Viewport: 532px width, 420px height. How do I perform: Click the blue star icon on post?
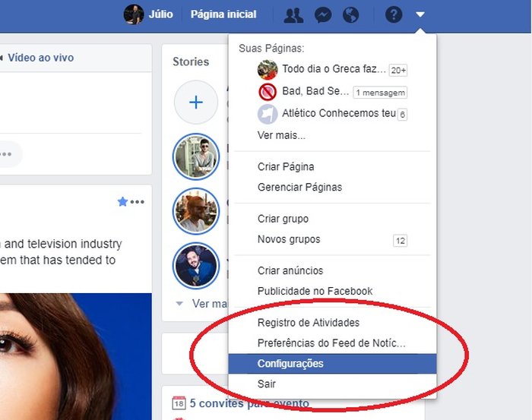click(x=122, y=202)
